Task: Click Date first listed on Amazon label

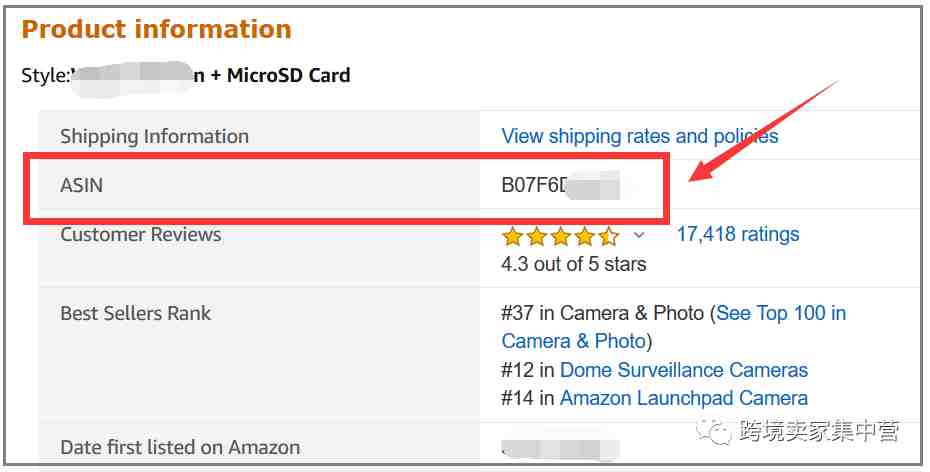Action: (x=180, y=447)
